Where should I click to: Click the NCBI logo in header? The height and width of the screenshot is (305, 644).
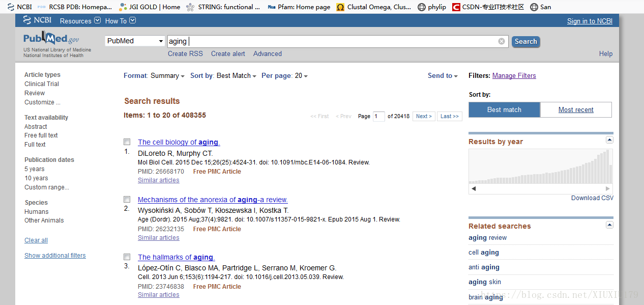37,20
